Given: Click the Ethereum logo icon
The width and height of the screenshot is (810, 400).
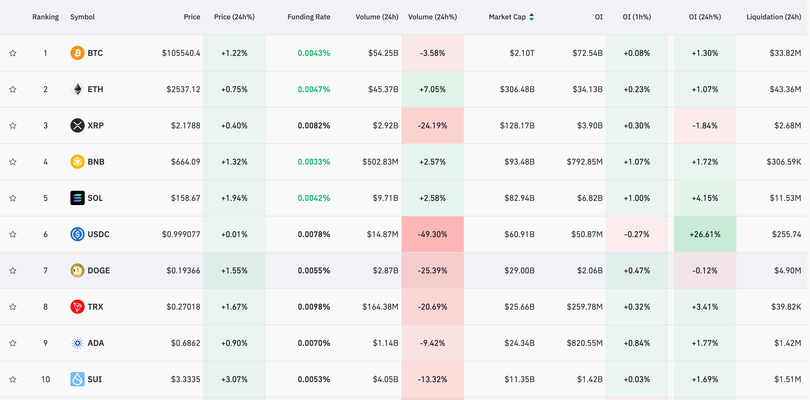Looking at the screenshot, I should pos(77,89).
